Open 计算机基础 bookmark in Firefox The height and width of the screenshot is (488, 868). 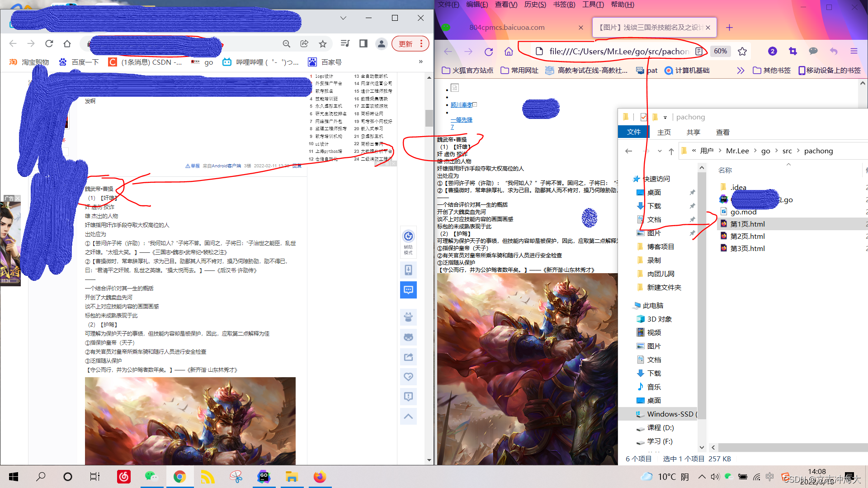(x=687, y=70)
